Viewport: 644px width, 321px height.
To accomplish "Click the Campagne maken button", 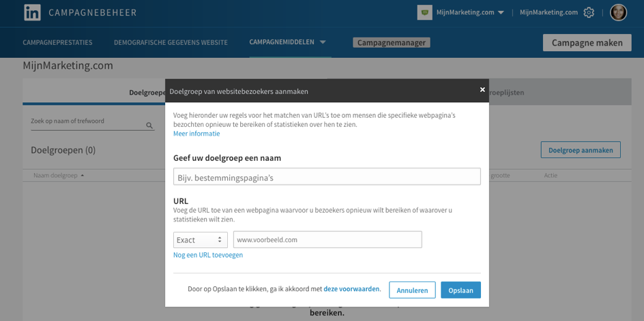I will click(587, 43).
